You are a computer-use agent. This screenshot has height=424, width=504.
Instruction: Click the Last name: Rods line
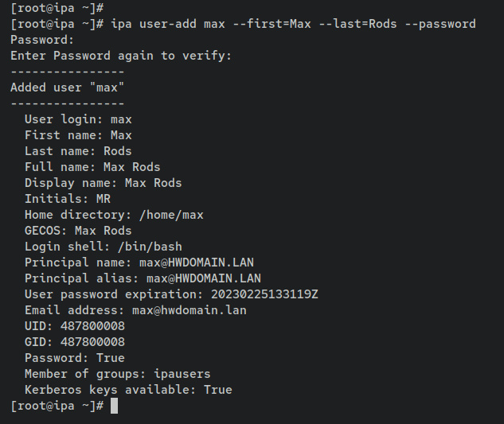point(78,151)
